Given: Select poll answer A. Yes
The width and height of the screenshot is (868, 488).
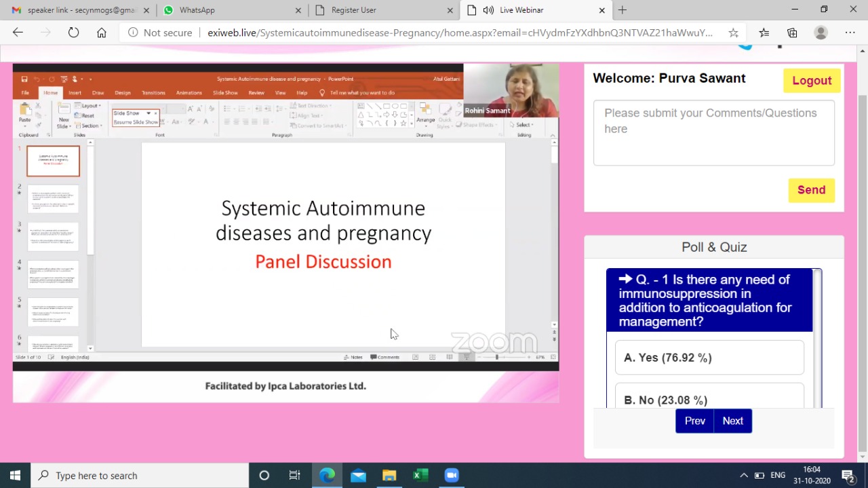Looking at the screenshot, I should coord(709,358).
